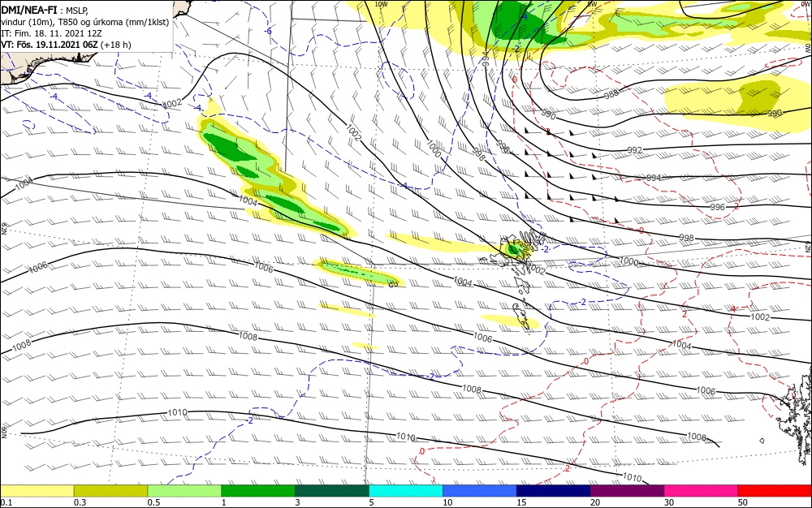812x508 pixels.
Task: Click the "10" legend scale value
Action: tap(447, 502)
